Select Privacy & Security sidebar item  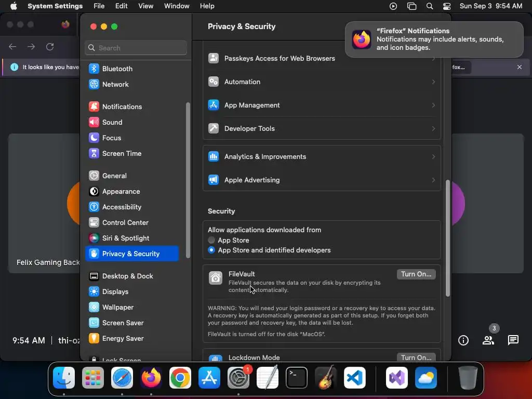[x=132, y=254]
